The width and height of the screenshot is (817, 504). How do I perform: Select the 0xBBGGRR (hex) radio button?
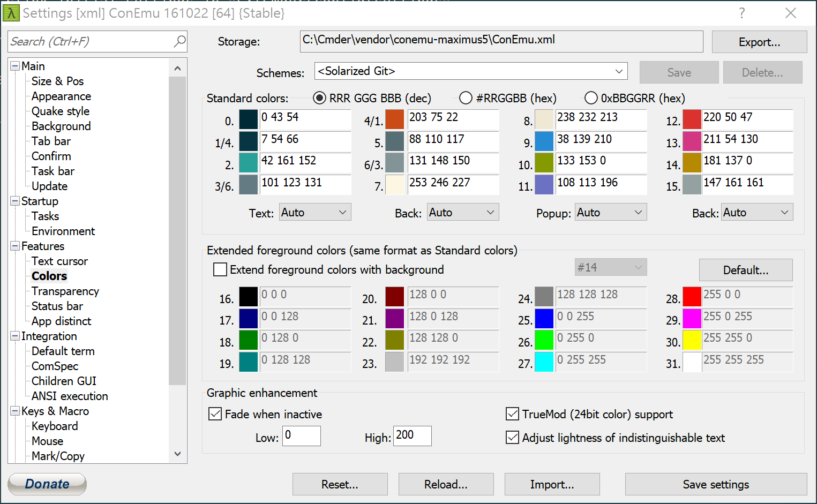591,98
